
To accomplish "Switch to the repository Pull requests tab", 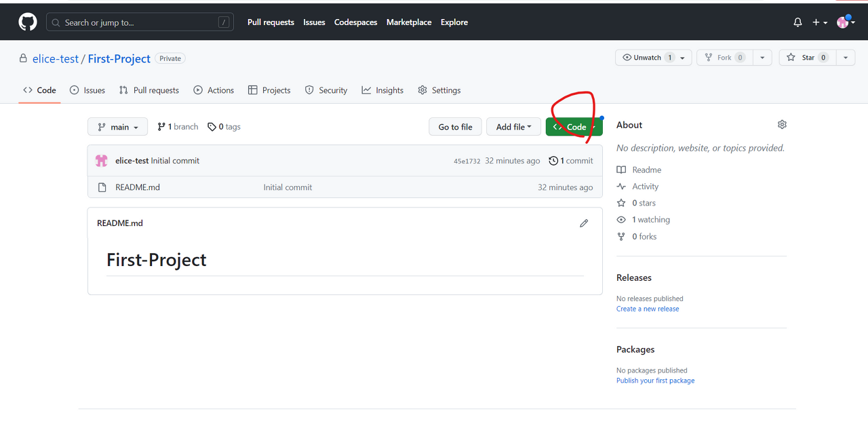I will (x=149, y=90).
